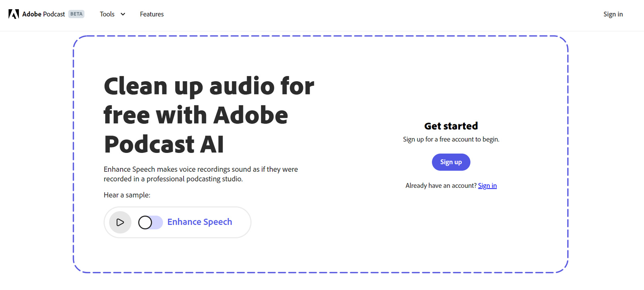The image size is (644, 290).
Task: Click the Adobe Podcast brand name
Action: click(x=43, y=14)
